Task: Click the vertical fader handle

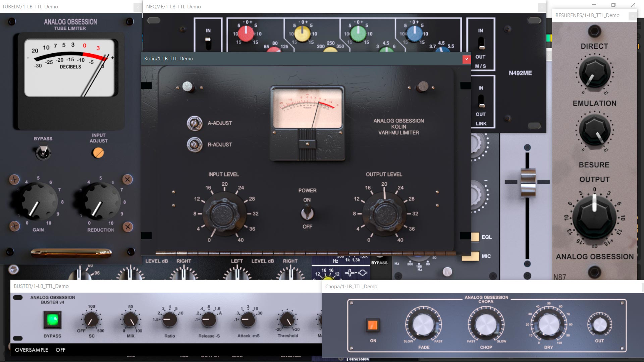Action: (528, 182)
